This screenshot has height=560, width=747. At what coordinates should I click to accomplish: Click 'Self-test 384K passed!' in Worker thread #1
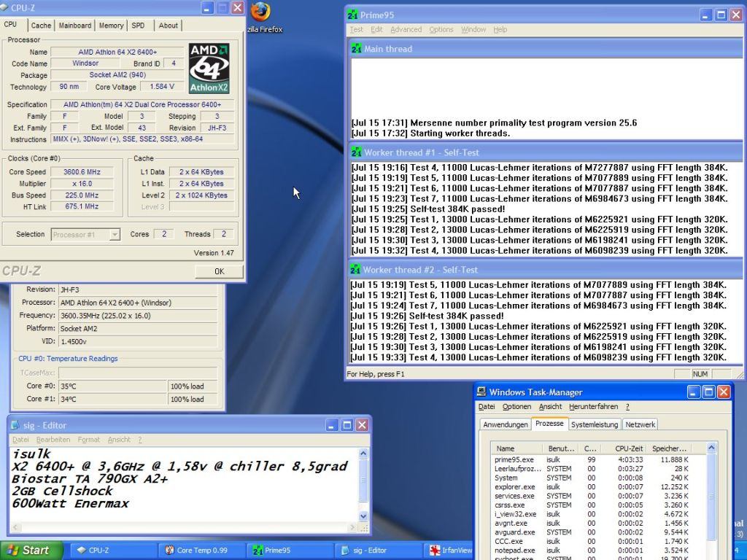tap(457, 209)
